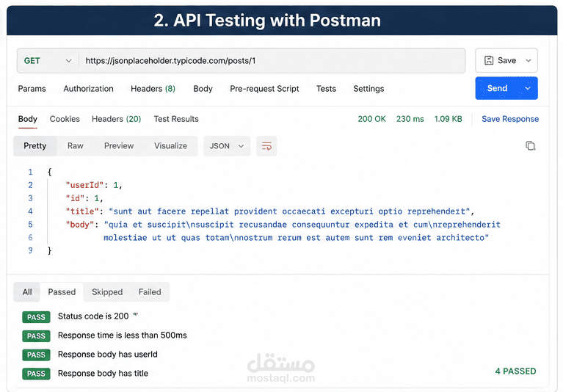The height and width of the screenshot is (392, 563).
Task: Click the "body" key in JSON
Action: (80, 225)
